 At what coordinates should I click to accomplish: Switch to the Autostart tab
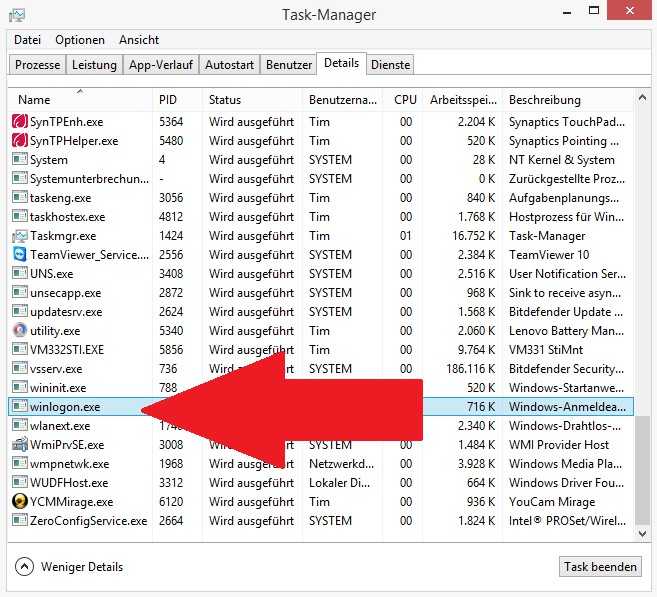coord(229,65)
